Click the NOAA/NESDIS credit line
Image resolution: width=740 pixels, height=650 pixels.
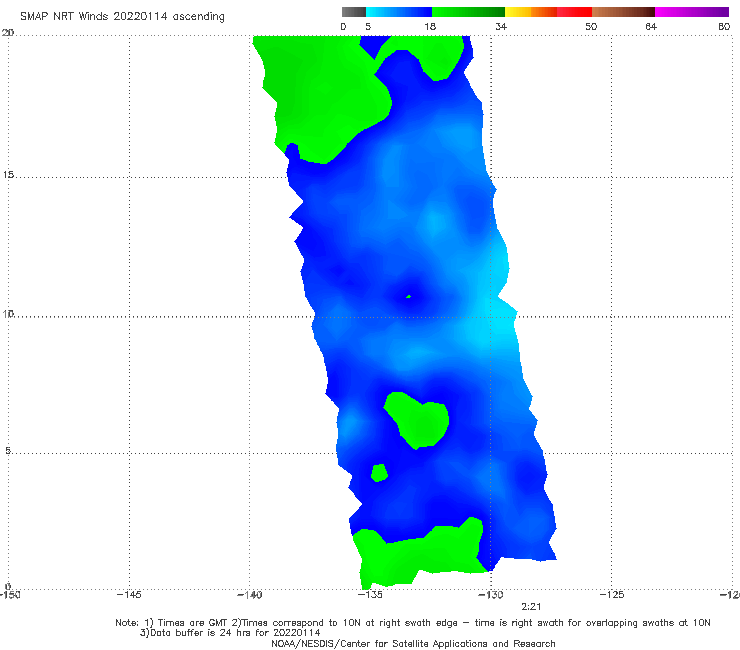pos(413,644)
